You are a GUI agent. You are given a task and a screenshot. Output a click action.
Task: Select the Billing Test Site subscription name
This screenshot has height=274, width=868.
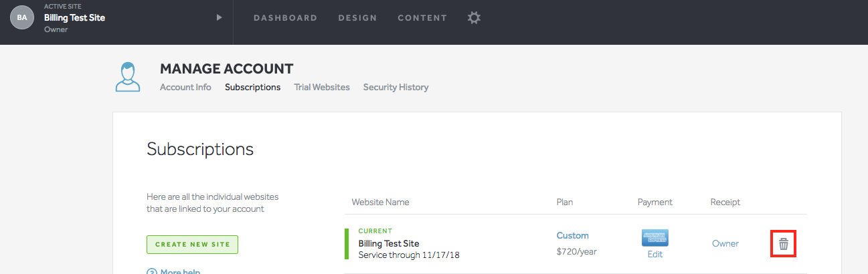388,243
